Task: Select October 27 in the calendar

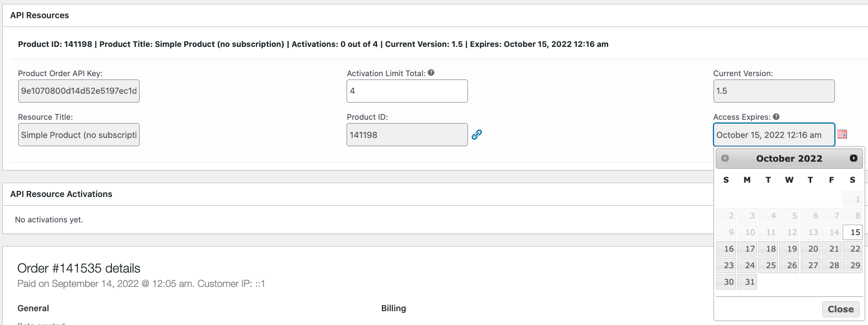Action: (x=812, y=265)
